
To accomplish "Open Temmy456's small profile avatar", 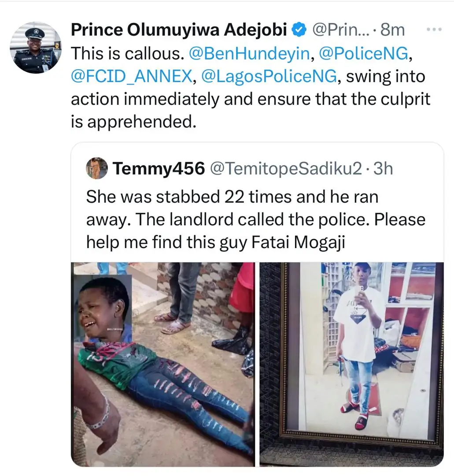I will [96, 168].
